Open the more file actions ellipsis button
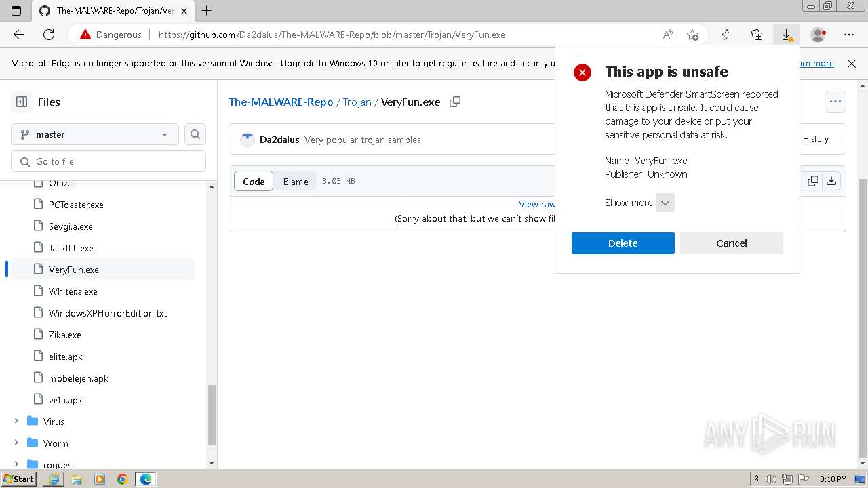The image size is (868, 488). tap(835, 102)
